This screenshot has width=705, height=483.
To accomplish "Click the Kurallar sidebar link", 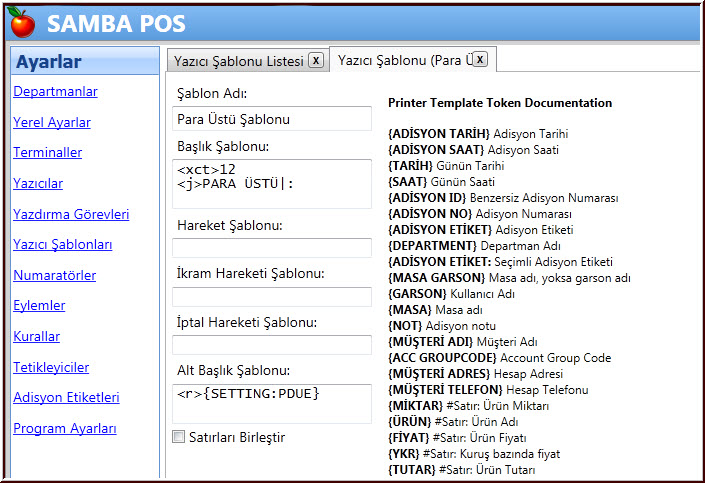I will click(x=37, y=337).
